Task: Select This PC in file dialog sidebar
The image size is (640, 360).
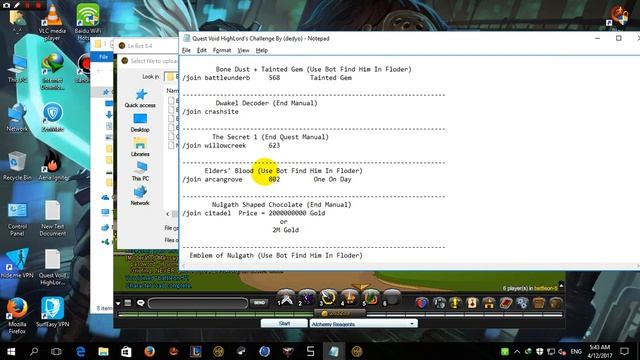Action: (140, 171)
